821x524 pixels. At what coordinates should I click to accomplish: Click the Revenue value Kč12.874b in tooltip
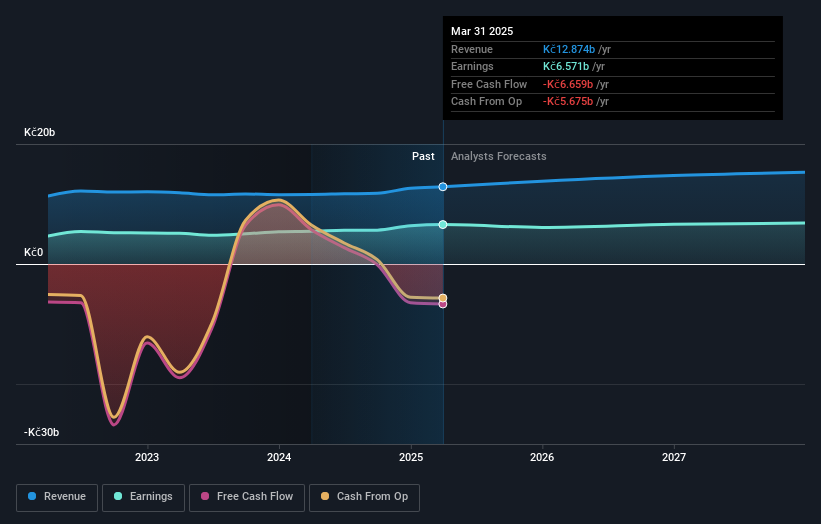pos(569,49)
